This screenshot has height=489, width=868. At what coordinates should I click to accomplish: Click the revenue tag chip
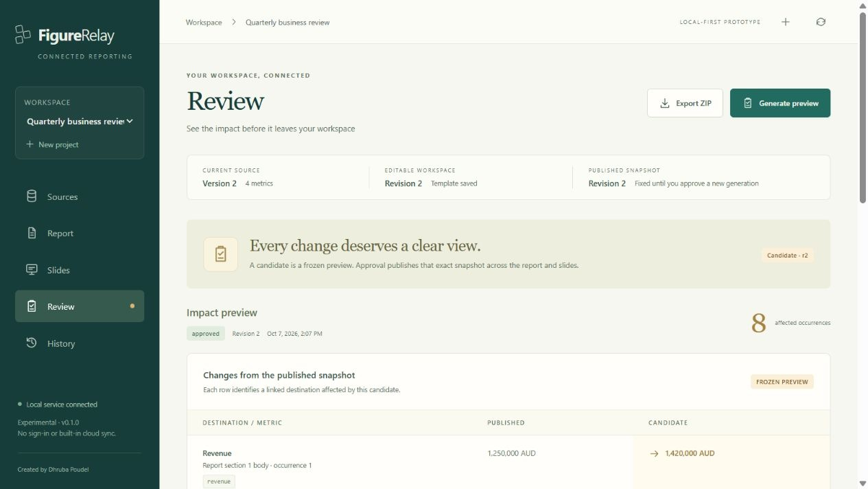point(219,481)
